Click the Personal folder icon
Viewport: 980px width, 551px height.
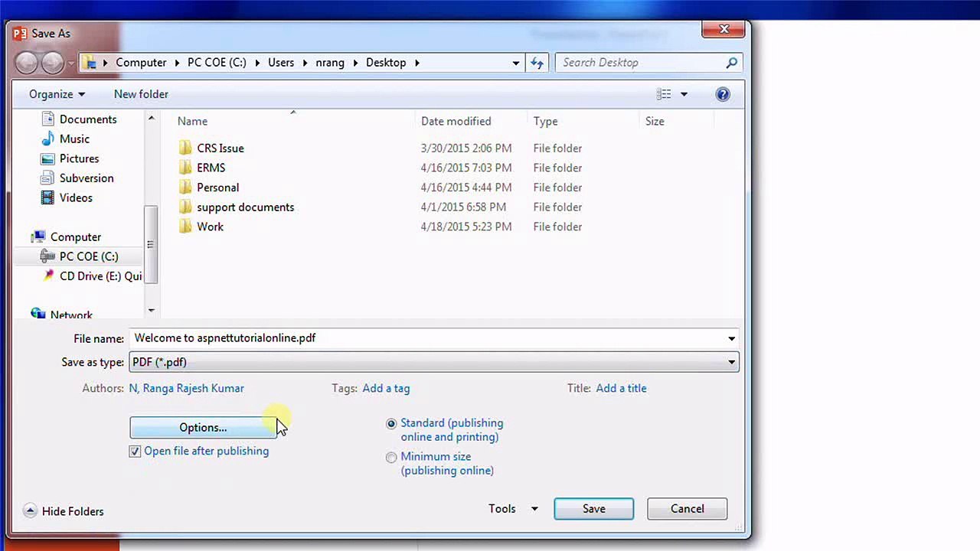click(x=185, y=187)
